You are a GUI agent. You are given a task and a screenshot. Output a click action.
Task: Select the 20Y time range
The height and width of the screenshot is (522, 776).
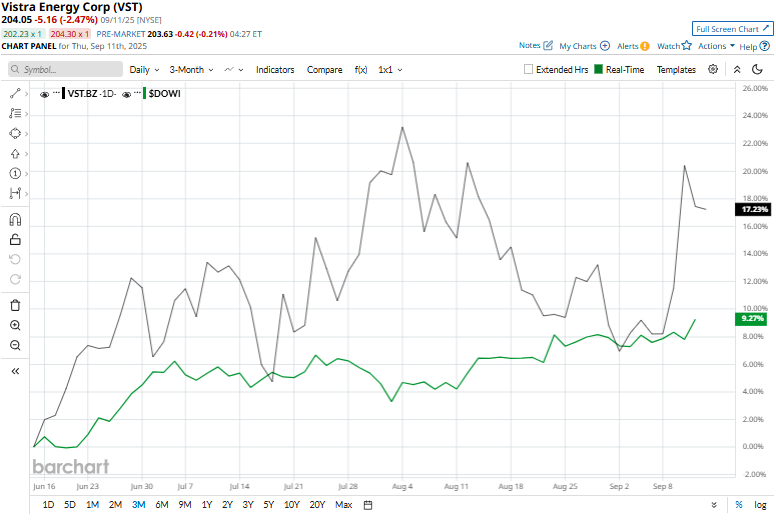pyautogui.click(x=317, y=505)
